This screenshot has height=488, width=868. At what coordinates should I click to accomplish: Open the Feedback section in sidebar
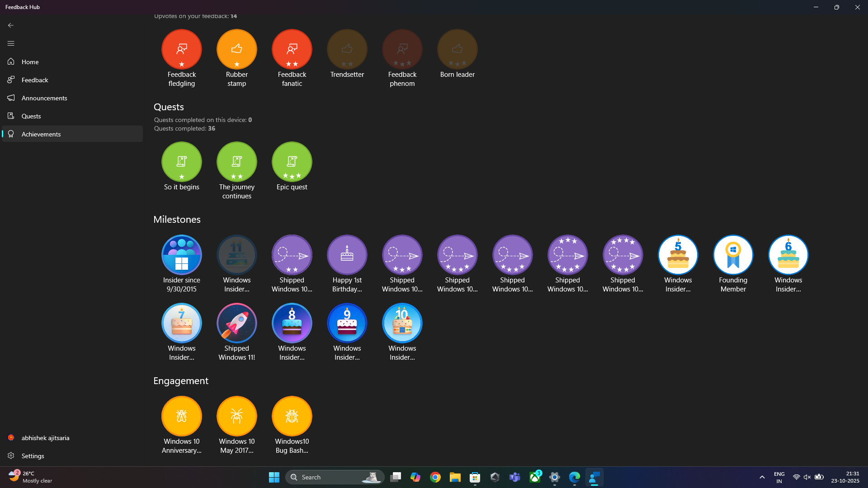[72, 80]
